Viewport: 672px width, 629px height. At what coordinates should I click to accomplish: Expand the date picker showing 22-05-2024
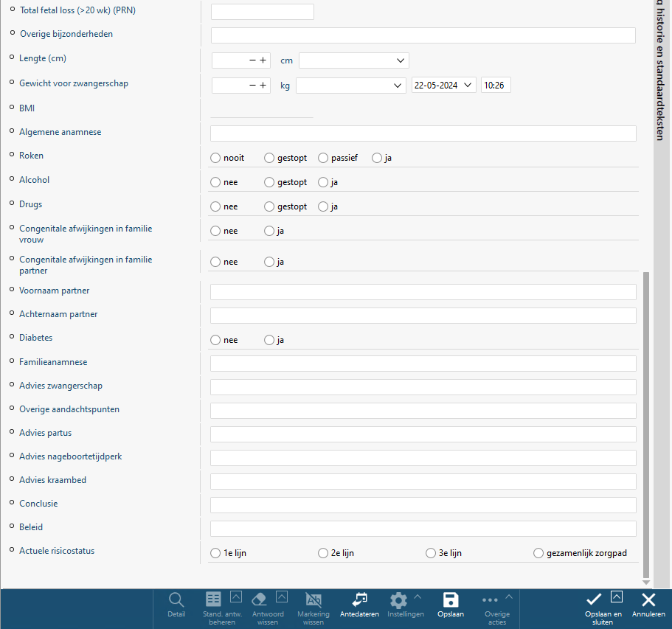pos(468,86)
